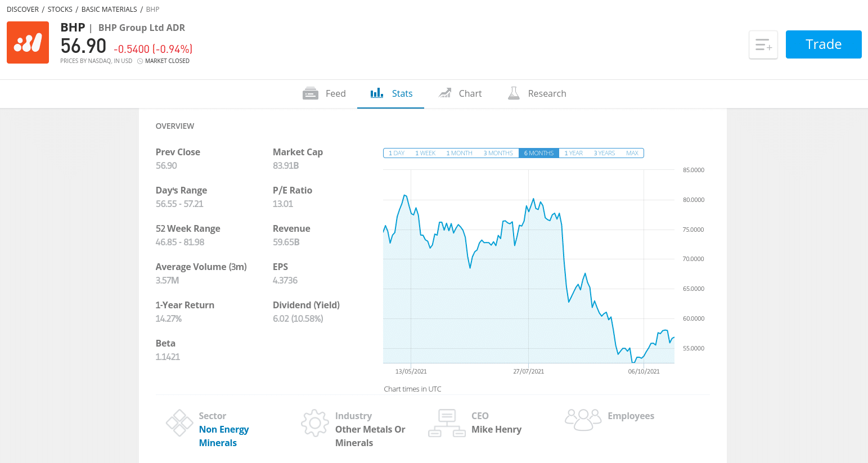868x463 pixels.
Task: Click the EPS value 4.3736
Action: tap(285, 280)
